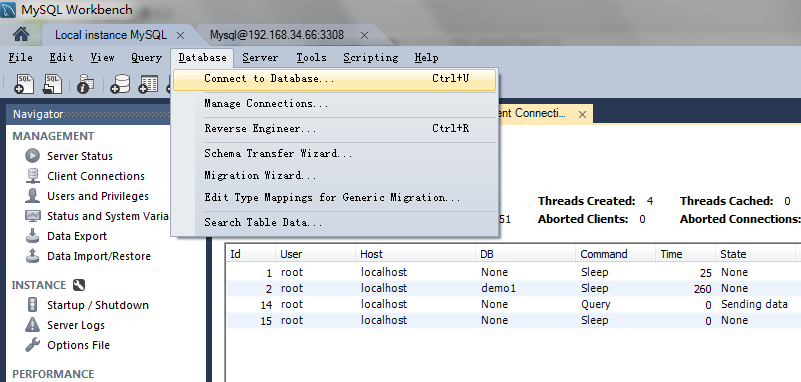Screen dimensions: 801x382
Task: Choose Connect to Database menu entry
Action: coord(335,79)
